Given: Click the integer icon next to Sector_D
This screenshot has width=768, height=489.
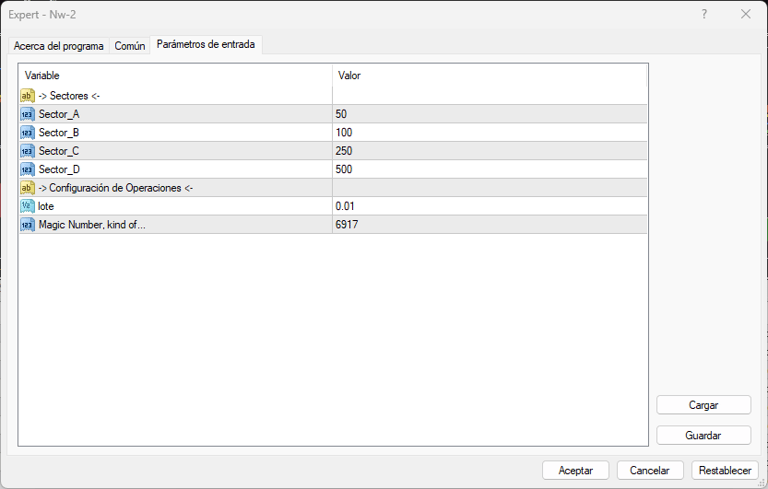Looking at the screenshot, I should point(27,169).
